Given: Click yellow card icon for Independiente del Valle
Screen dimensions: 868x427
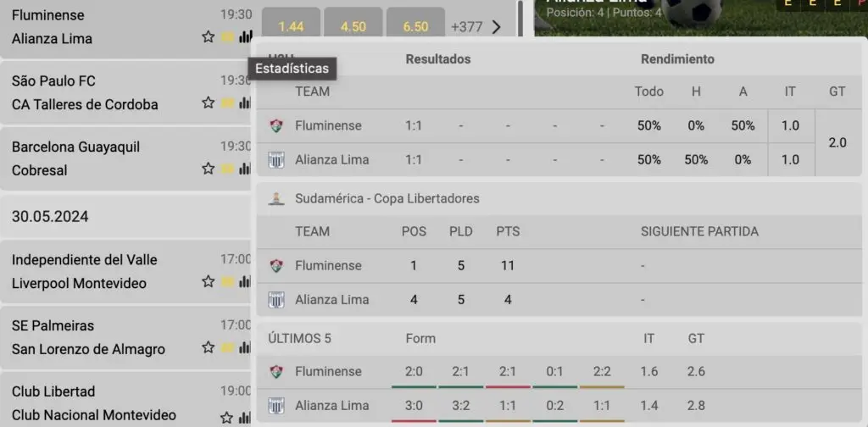Looking at the screenshot, I should [227, 282].
